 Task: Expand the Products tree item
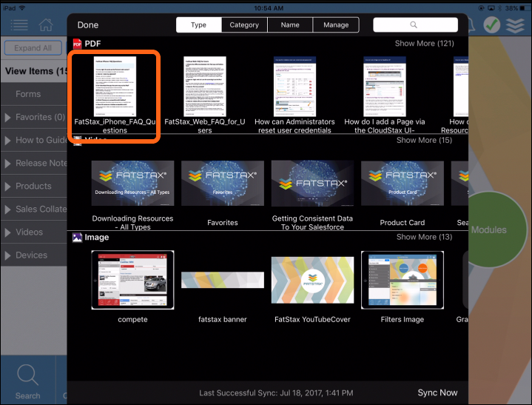point(34,186)
